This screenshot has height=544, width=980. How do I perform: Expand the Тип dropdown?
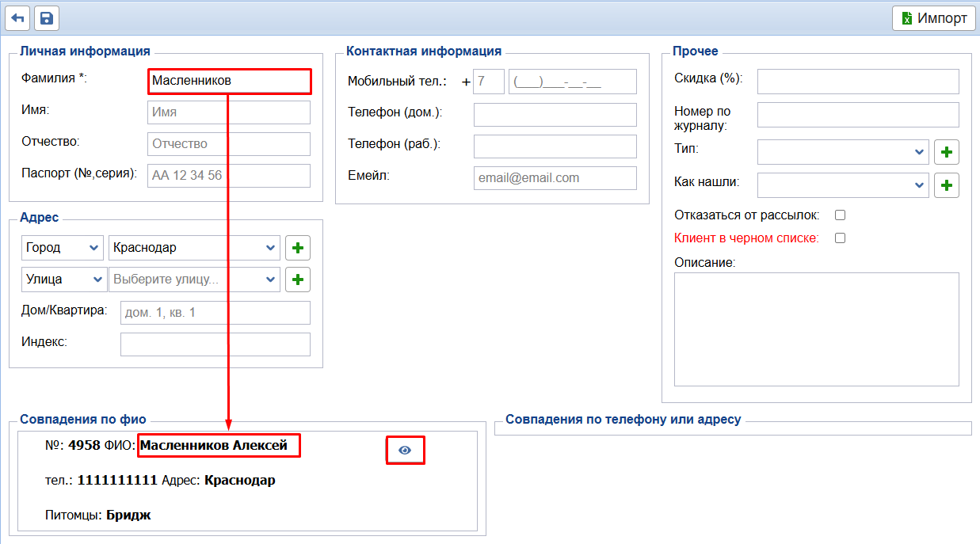point(843,151)
